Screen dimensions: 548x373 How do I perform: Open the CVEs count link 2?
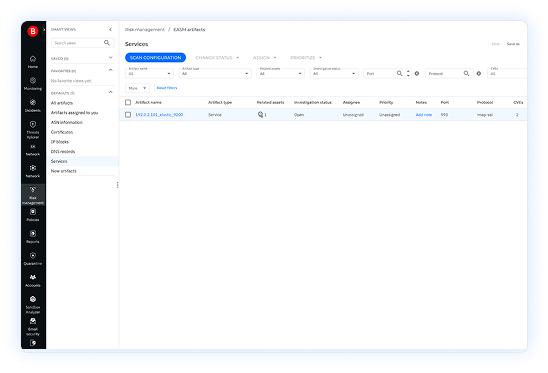coord(517,115)
